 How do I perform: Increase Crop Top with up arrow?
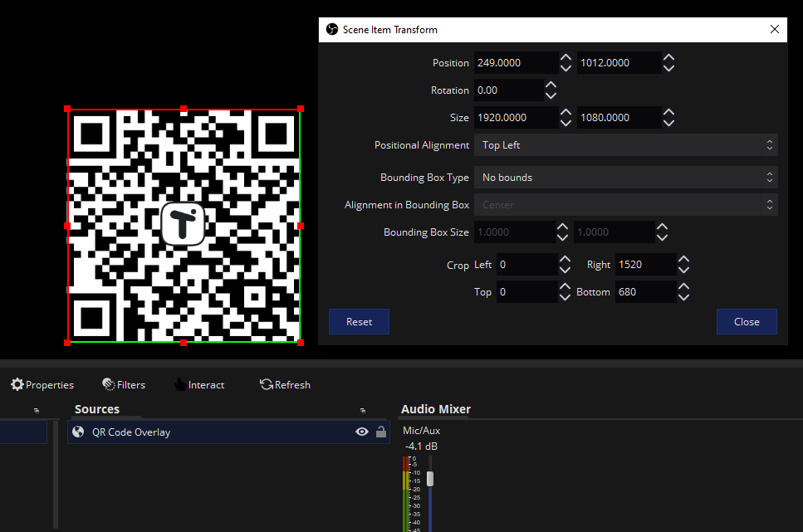565,286
